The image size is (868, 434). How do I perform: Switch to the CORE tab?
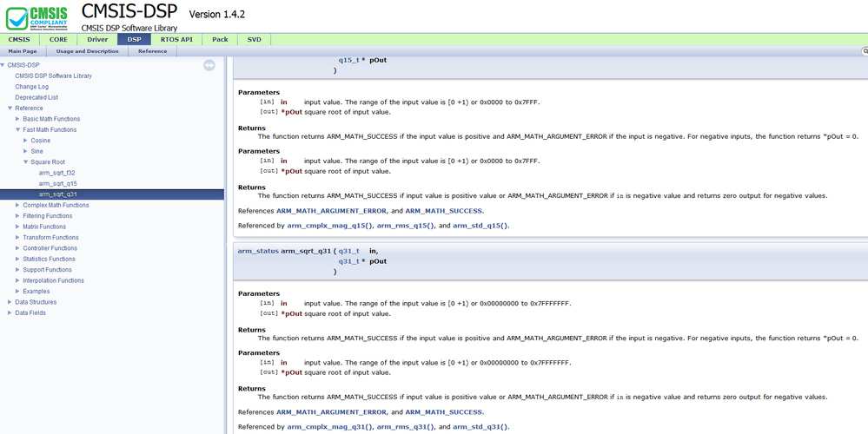(60, 39)
